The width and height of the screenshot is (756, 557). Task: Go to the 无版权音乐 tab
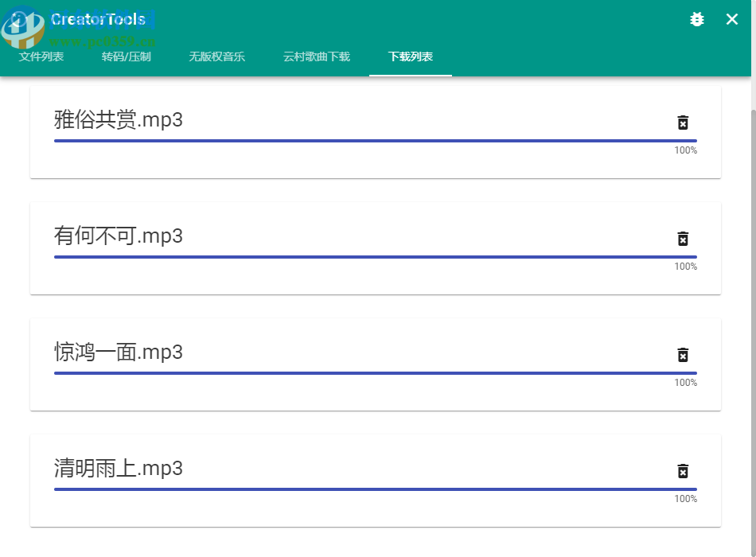click(x=217, y=56)
